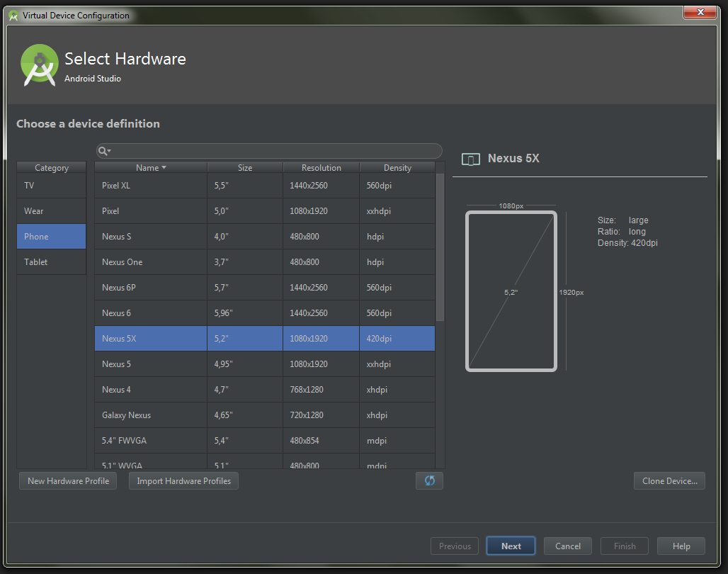Select the TV category
Screen dimensions: 728x574
52,186
